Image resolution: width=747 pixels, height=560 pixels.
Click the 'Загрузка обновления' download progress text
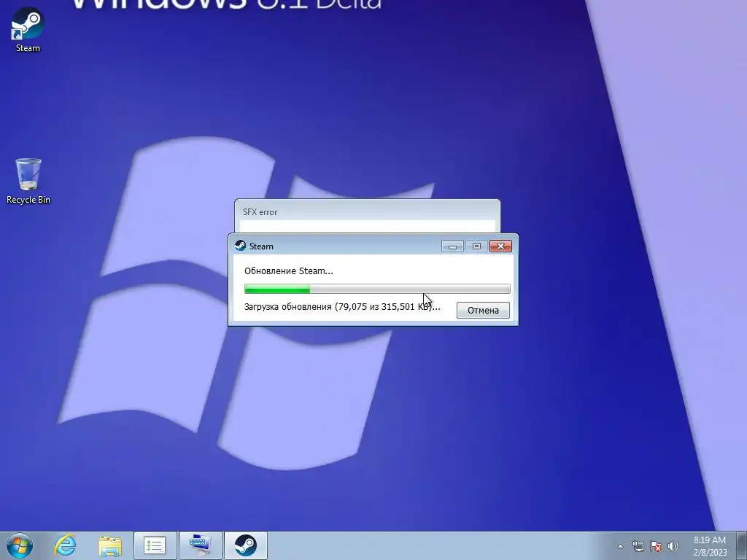pyautogui.click(x=342, y=307)
